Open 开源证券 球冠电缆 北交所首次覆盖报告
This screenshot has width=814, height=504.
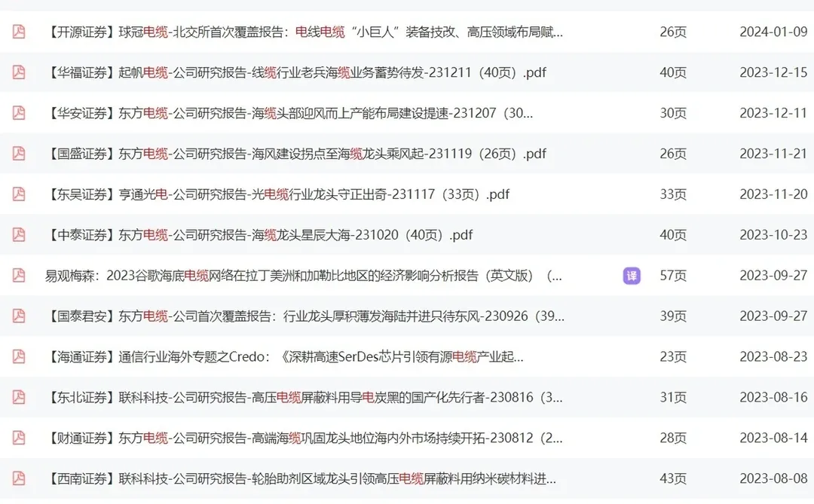point(304,32)
